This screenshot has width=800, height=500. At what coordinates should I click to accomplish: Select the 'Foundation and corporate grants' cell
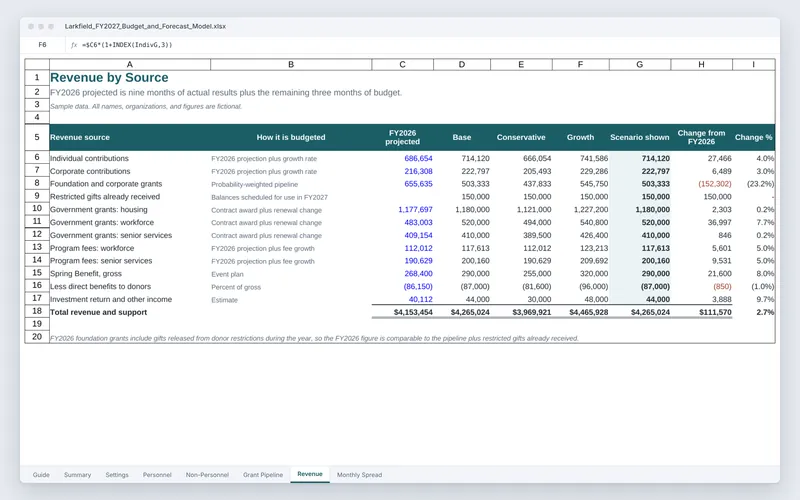(130, 184)
